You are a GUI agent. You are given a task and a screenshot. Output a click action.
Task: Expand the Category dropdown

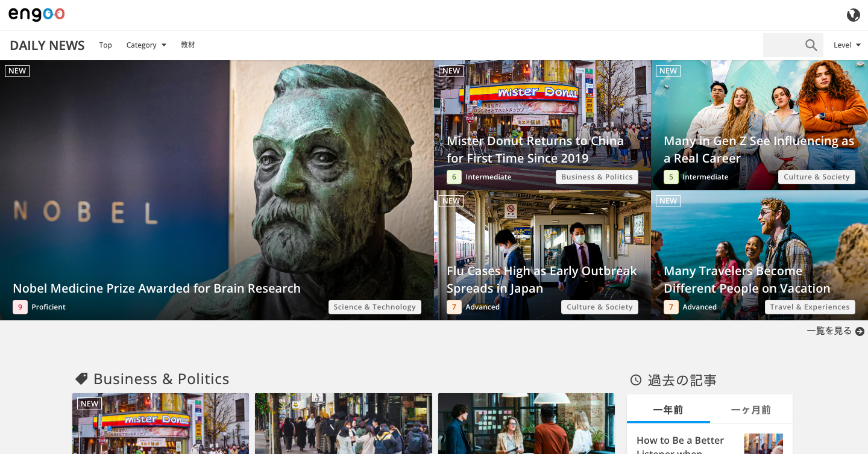pos(146,45)
